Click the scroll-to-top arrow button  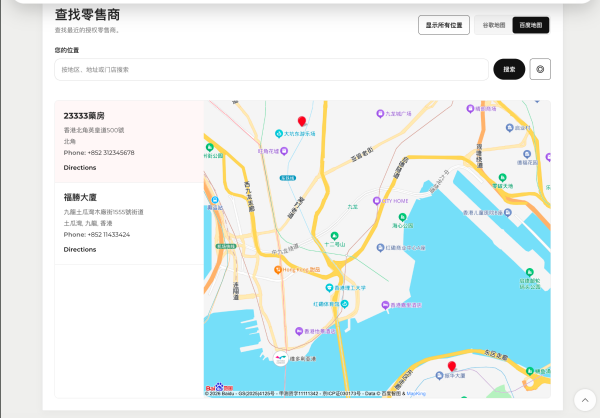pos(585,400)
